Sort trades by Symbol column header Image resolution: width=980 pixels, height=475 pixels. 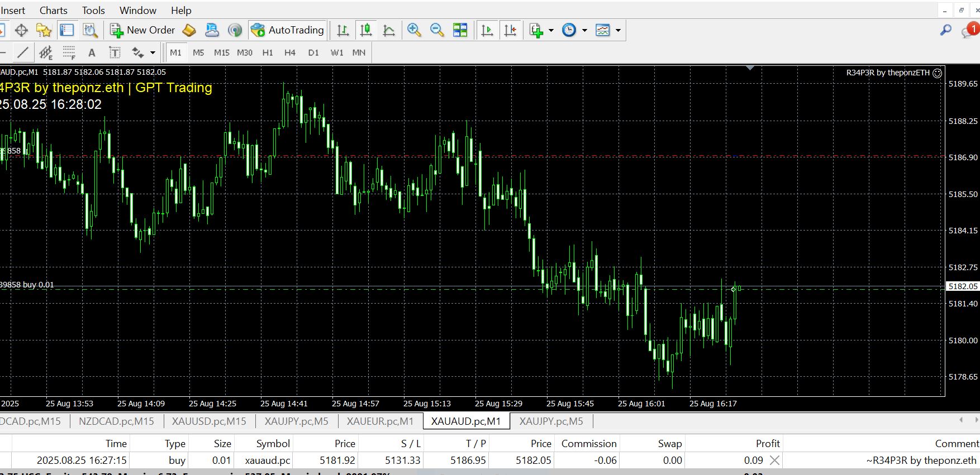coord(264,443)
